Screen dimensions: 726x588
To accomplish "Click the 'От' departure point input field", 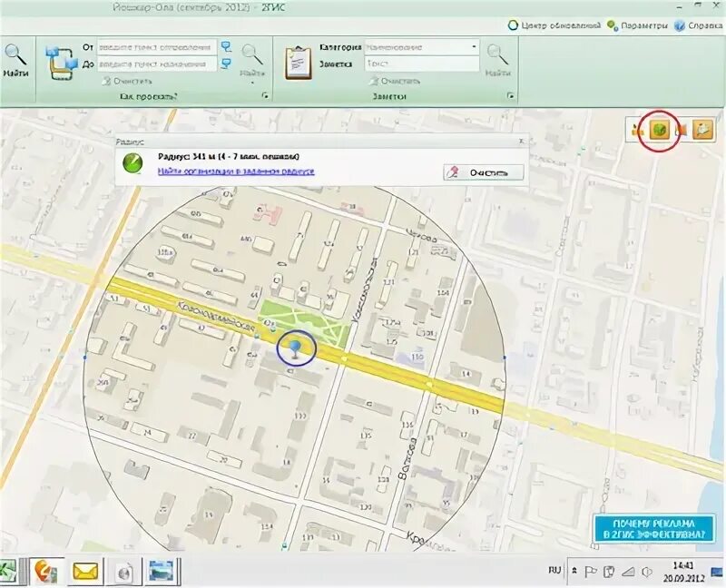I will point(157,47).
